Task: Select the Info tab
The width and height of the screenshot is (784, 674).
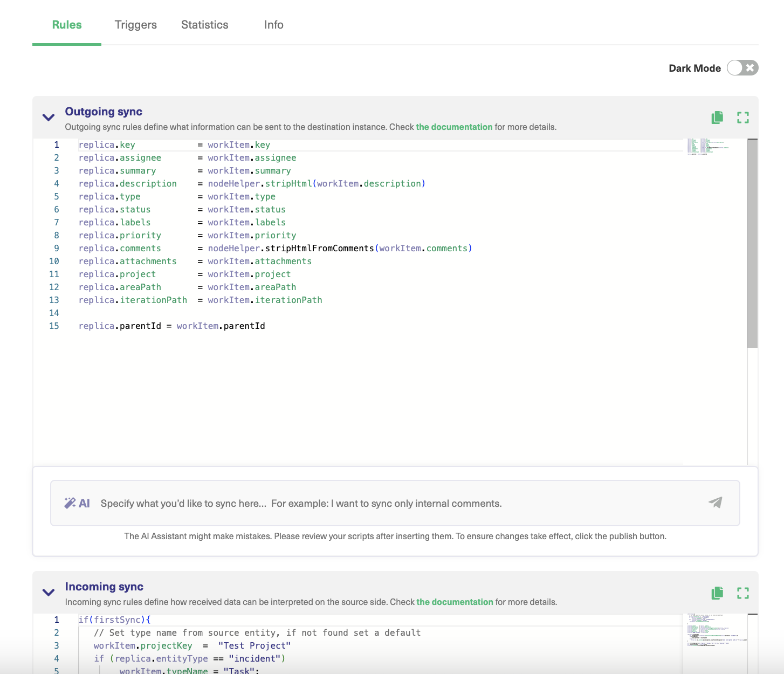Action: 273,25
